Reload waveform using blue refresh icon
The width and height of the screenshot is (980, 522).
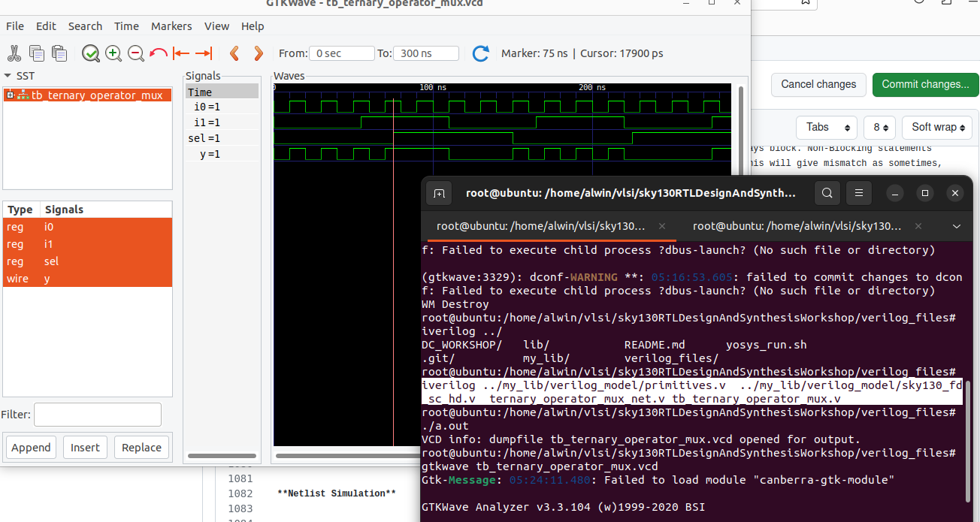(480, 53)
